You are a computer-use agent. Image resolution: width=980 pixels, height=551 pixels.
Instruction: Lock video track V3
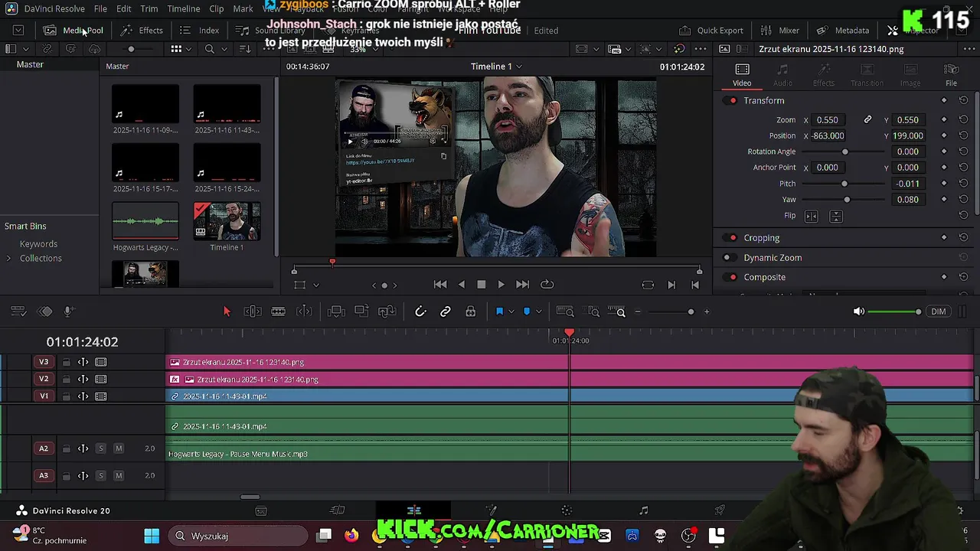(x=67, y=362)
